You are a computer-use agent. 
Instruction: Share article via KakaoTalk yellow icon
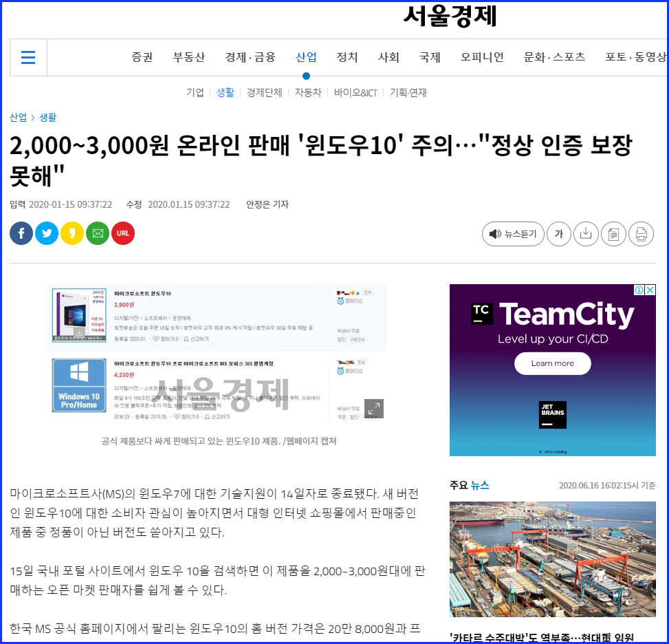coord(72,233)
